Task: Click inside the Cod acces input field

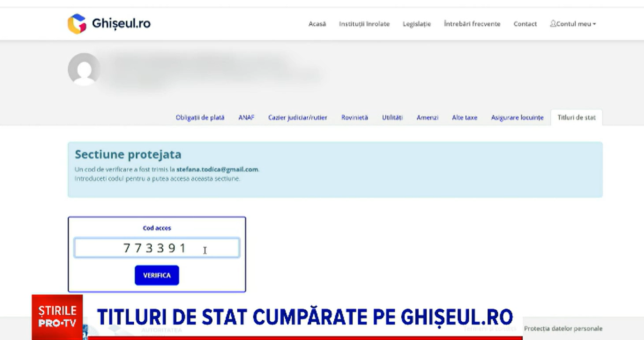Action: 156,248
